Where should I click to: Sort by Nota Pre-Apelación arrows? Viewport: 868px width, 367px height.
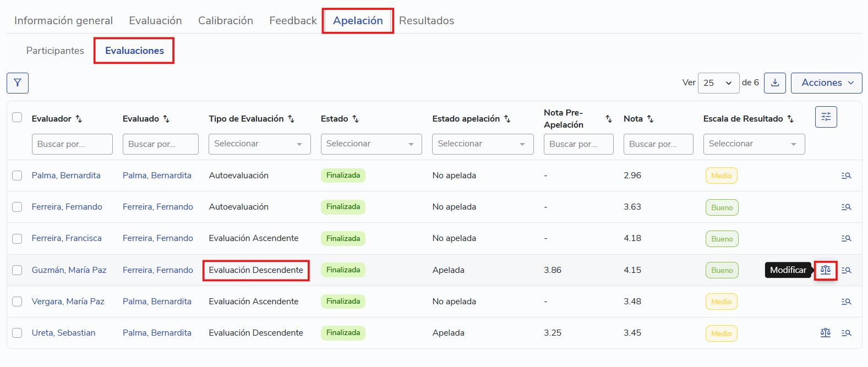coord(609,119)
